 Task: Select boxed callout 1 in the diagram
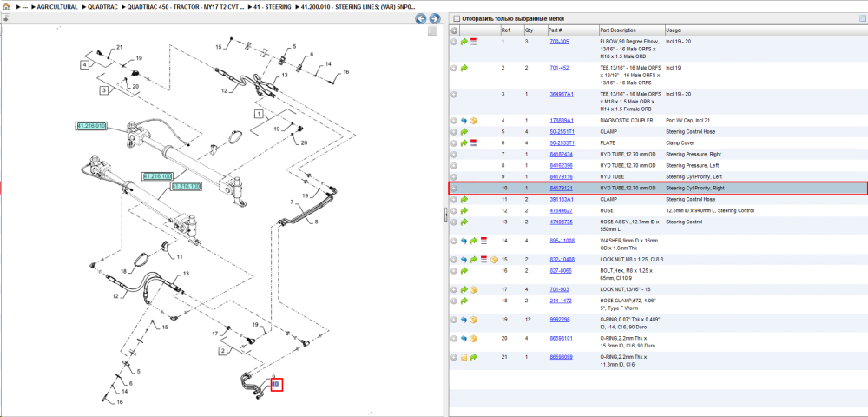coord(258,114)
